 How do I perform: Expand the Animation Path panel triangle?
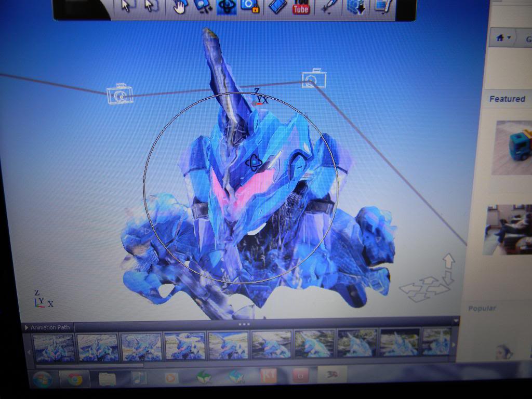point(26,327)
